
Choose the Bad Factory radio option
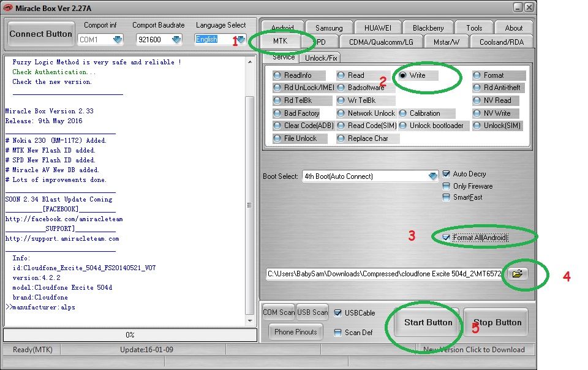[277, 113]
